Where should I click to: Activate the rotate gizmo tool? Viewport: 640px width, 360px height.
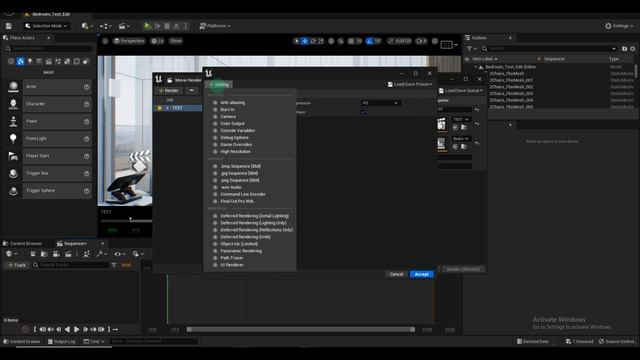click(x=313, y=41)
